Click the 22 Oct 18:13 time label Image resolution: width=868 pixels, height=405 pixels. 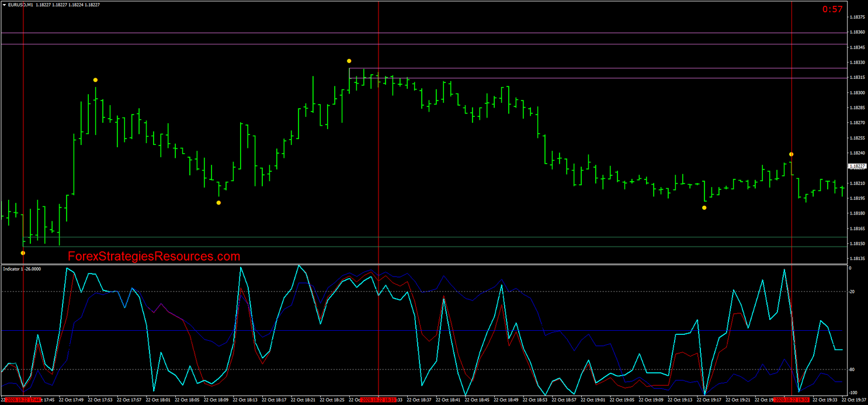click(x=245, y=400)
